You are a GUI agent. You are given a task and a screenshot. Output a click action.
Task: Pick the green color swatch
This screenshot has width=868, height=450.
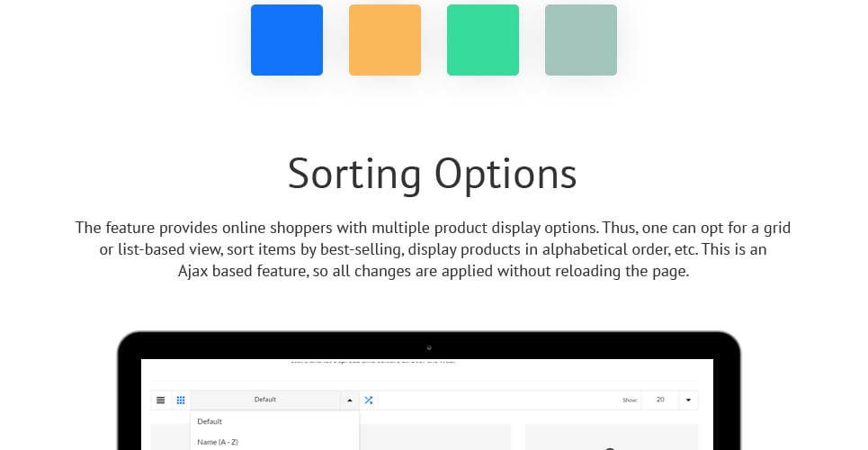tap(483, 40)
